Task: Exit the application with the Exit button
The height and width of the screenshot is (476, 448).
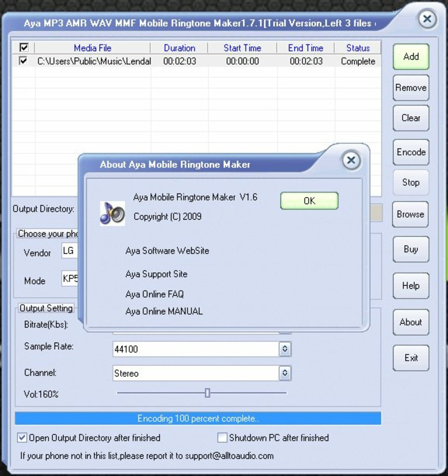Action: pyautogui.click(x=411, y=358)
